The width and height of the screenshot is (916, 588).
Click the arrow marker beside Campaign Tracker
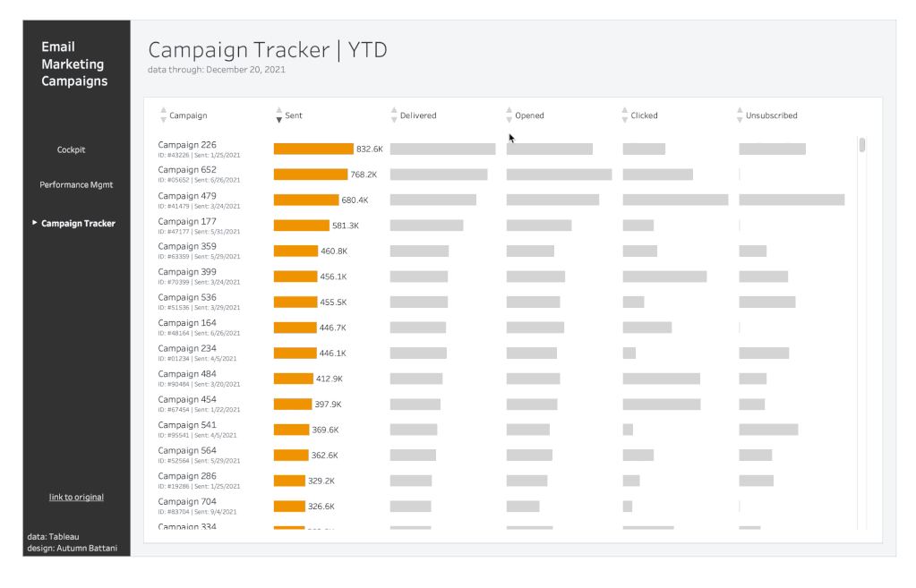click(34, 223)
